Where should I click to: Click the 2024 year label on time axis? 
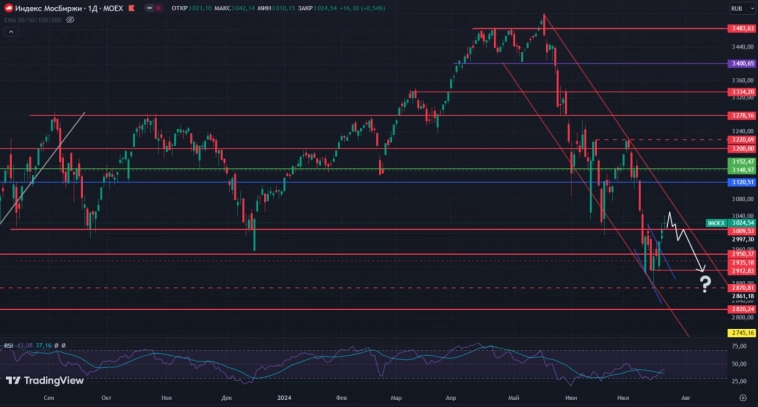[285, 397]
